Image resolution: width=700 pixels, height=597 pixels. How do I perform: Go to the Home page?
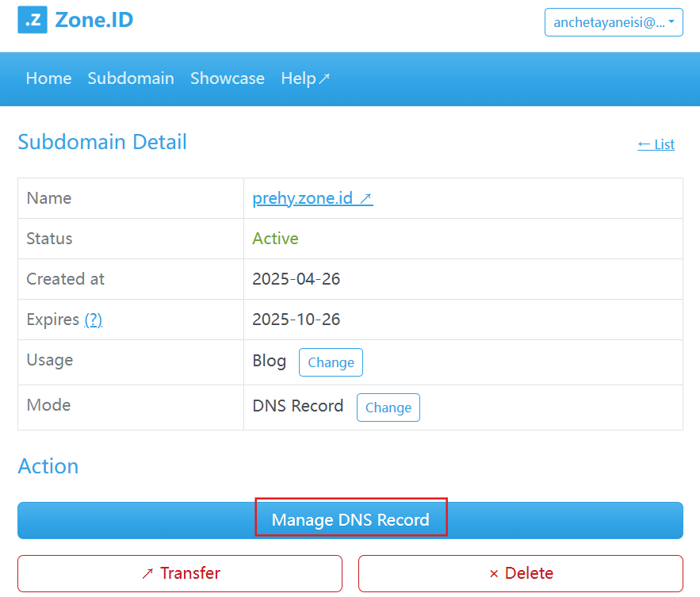coord(48,78)
